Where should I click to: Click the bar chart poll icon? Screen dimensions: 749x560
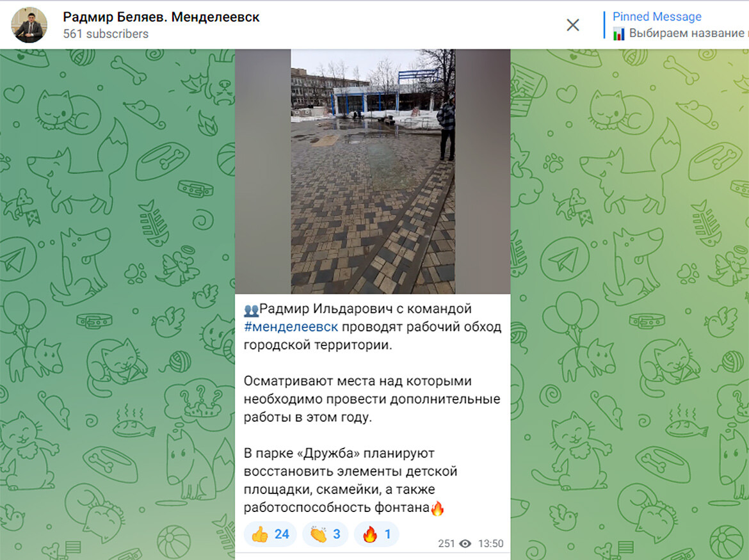click(619, 34)
